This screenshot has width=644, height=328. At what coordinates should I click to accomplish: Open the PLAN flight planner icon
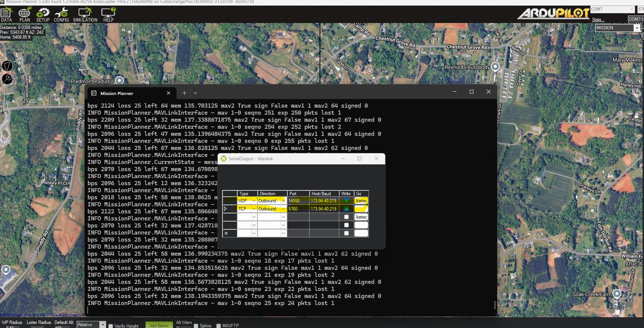(24, 15)
